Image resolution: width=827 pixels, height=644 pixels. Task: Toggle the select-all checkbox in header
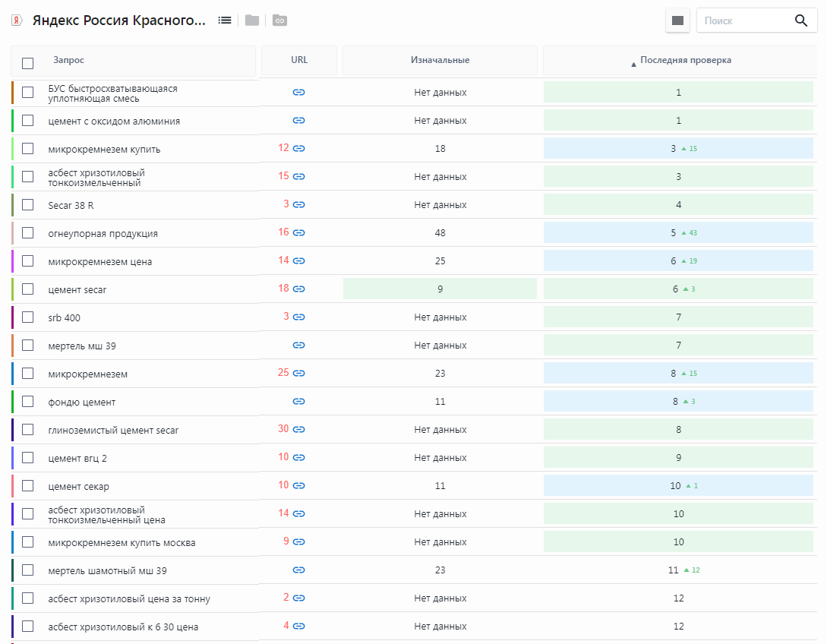[28, 63]
